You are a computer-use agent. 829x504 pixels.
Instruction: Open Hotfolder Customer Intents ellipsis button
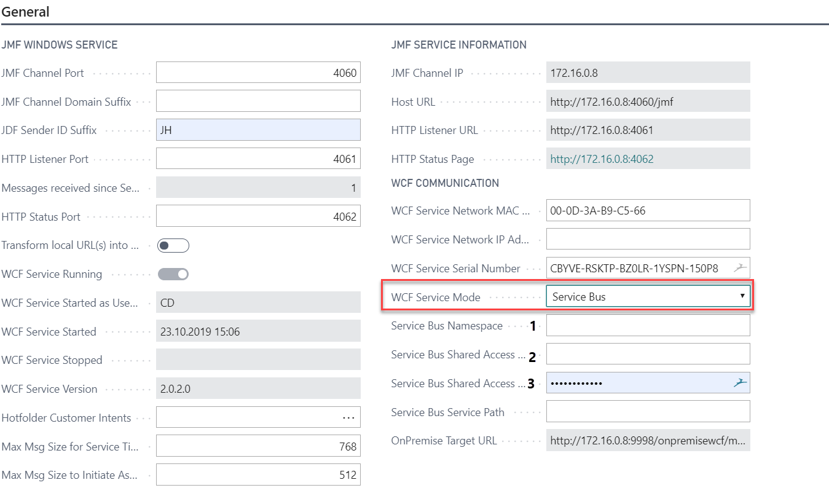[x=348, y=417]
